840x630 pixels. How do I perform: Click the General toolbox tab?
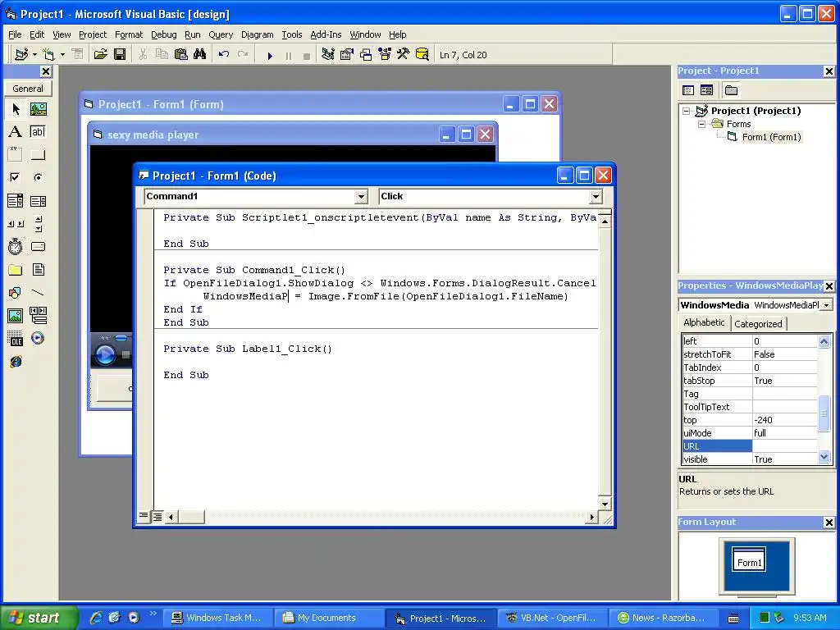pyautogui.click(x=28, y=89)
